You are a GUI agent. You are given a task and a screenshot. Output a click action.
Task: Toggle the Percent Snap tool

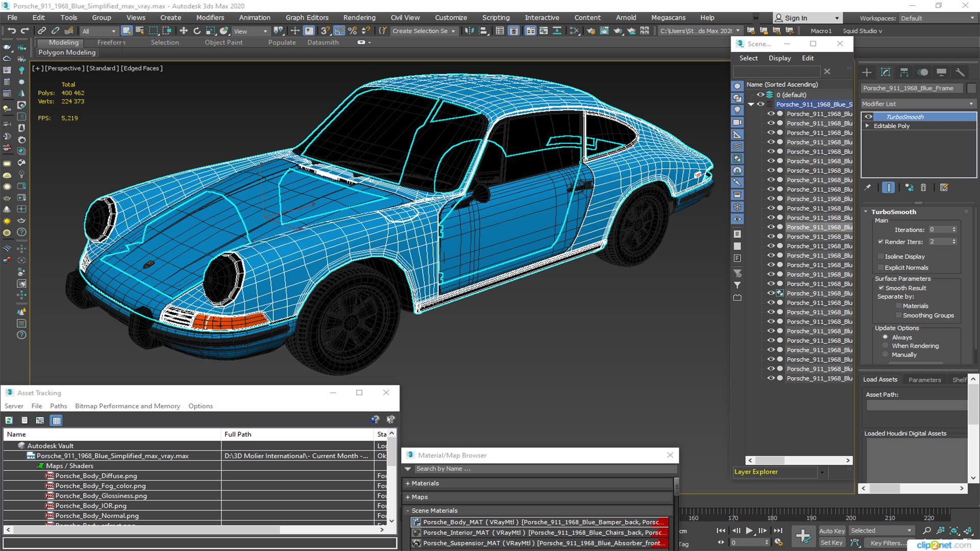(x=352, y=31)
